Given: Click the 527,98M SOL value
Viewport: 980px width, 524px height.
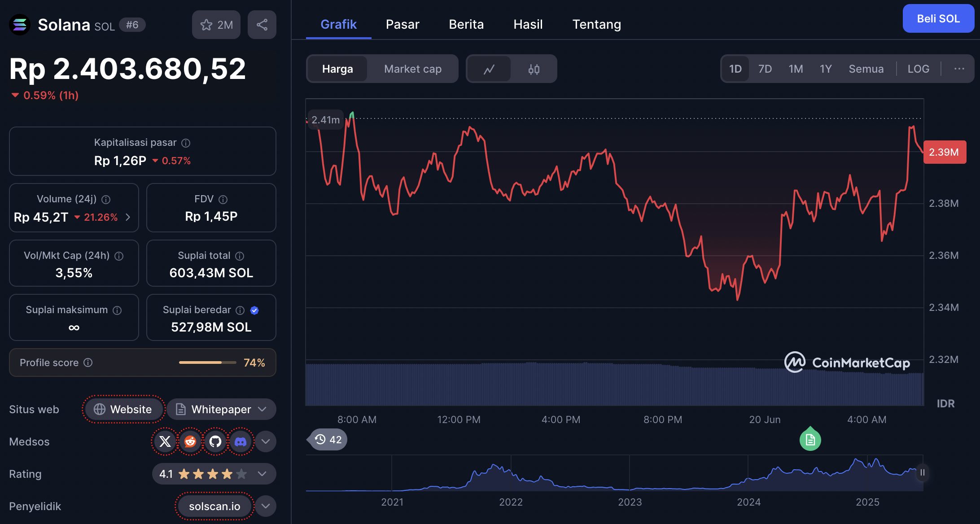Looking at the screenshot, I should (211, 327).
